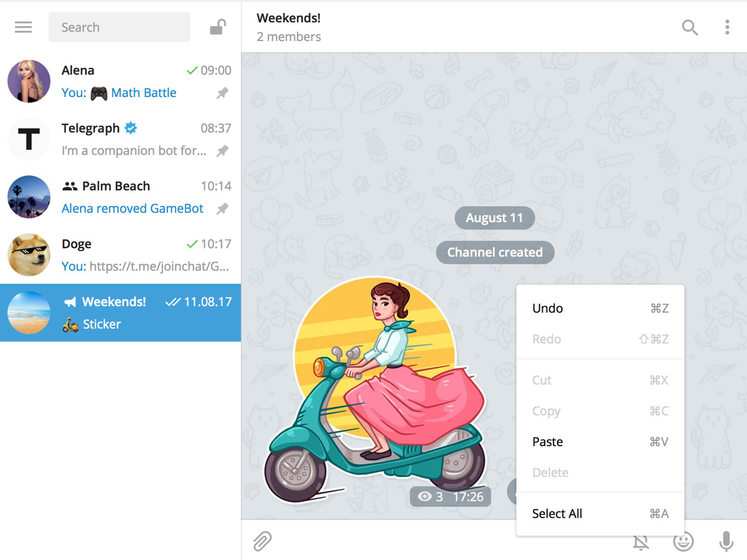Click the Weekends! beach avatar
Viewport: 747px width, 560px height.
[x=29, y=313]
